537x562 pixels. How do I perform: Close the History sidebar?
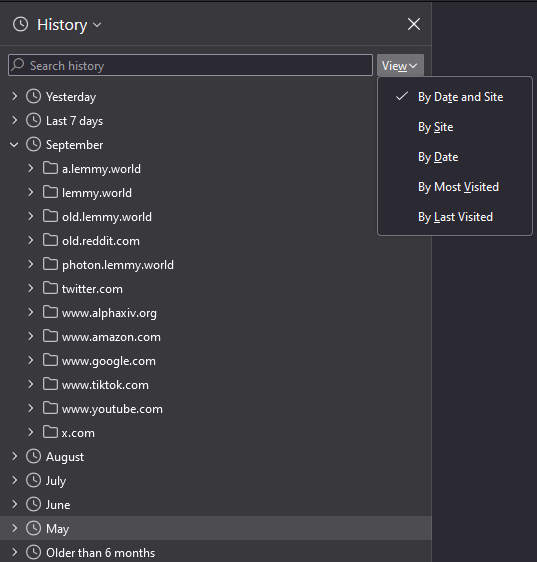tap(414, 24)
